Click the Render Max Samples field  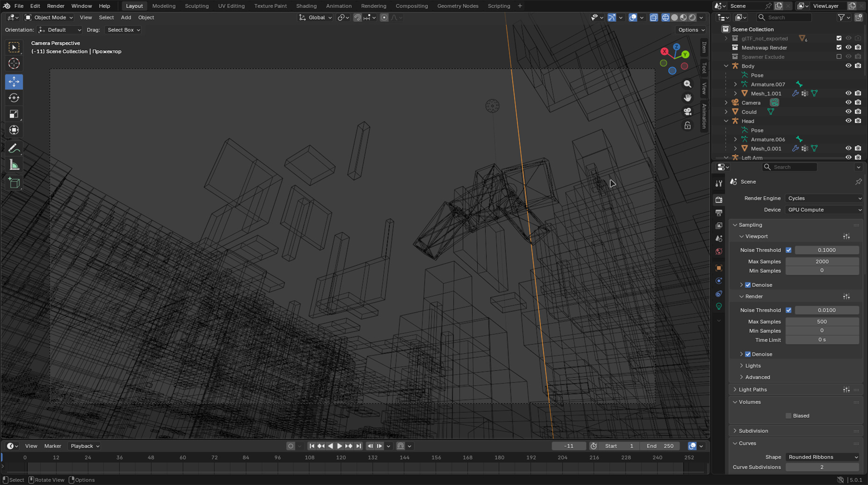click(x=821, y=321)
